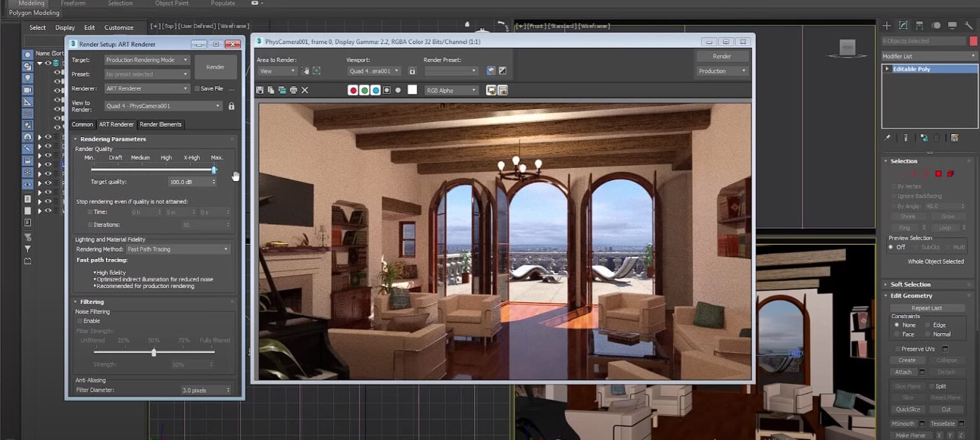This screenshot has width=980, height=440.
Task: Save the rendered image to a file
Action: point(261,90)
